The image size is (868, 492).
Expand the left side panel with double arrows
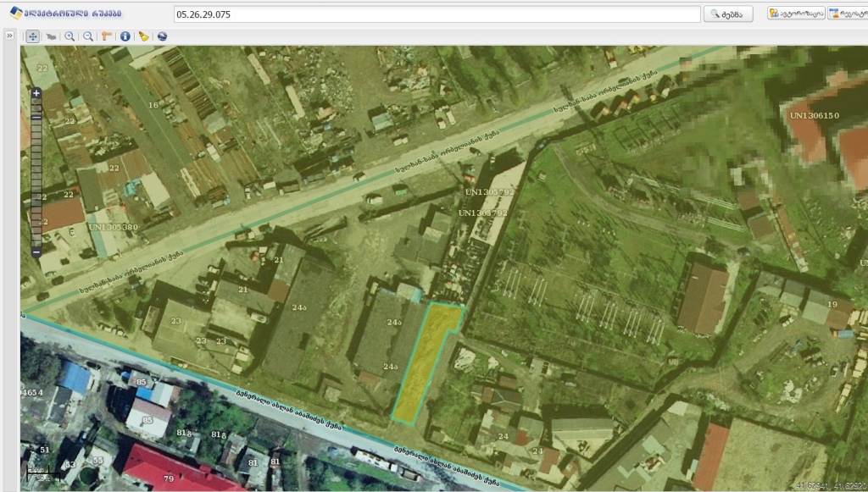[x=9, y=36]
